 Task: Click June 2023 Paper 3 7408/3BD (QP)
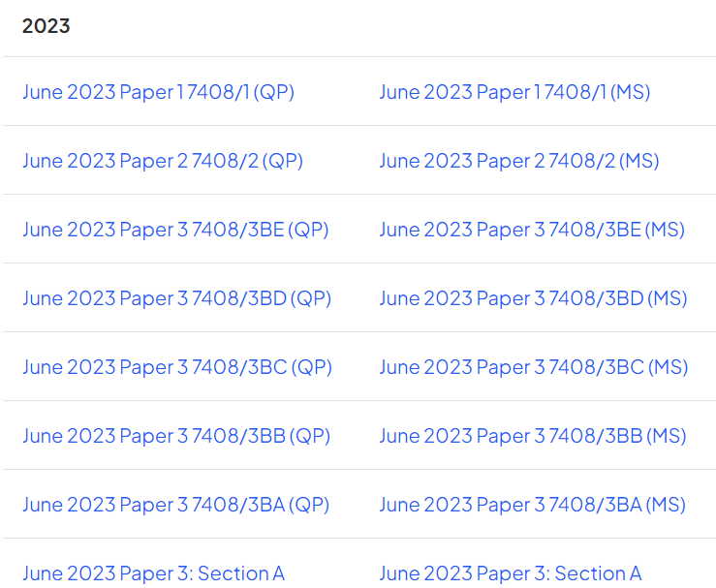click(177, 299)
